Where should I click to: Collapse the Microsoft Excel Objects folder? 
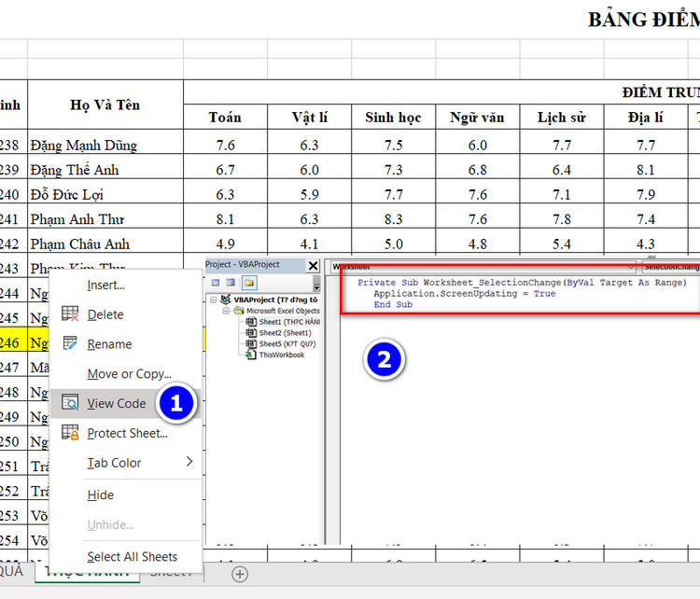point(227,311)
